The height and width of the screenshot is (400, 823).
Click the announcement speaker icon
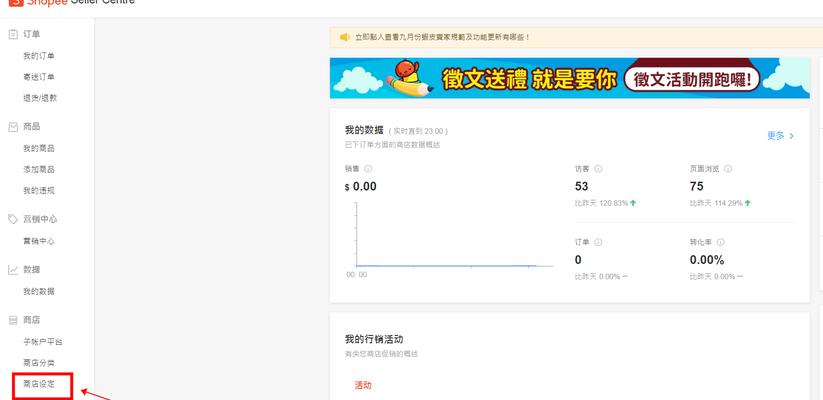click(x=345, y=37)
